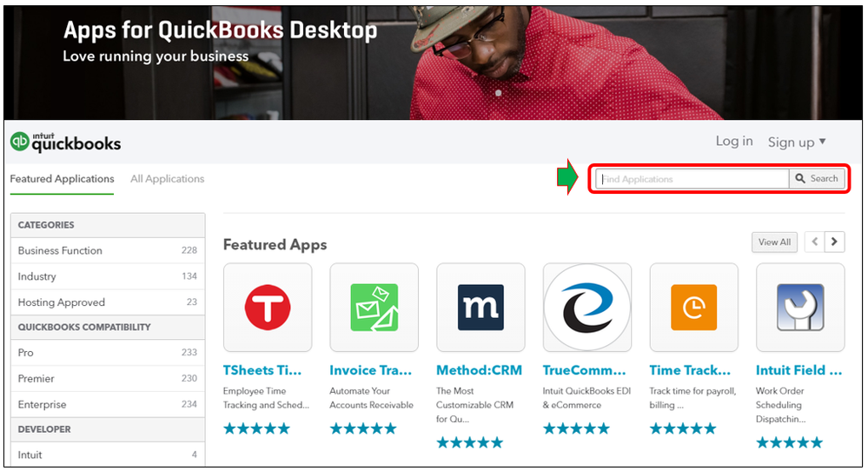Open the Invoice Tracker green envelope icon
868x471 pixels.
pyautogui.click(x=374, y=307)
